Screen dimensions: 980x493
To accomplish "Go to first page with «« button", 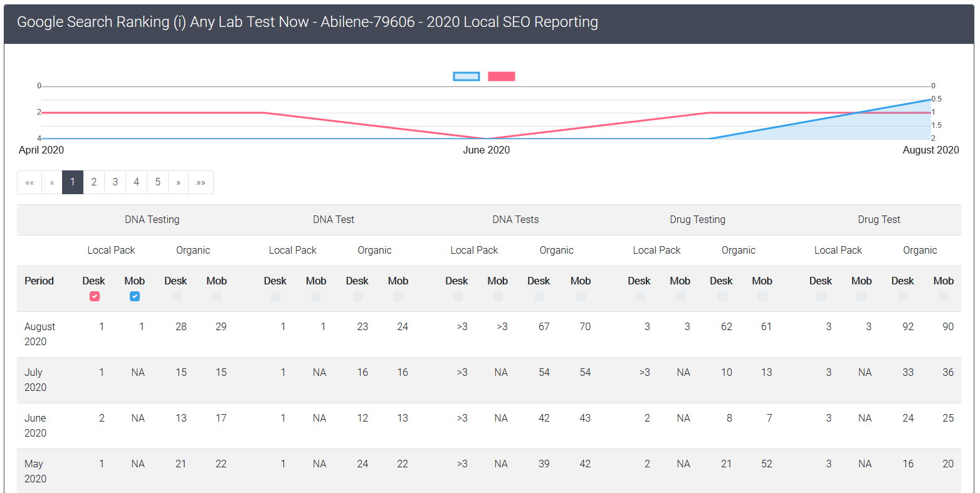I will coord(29,182).
